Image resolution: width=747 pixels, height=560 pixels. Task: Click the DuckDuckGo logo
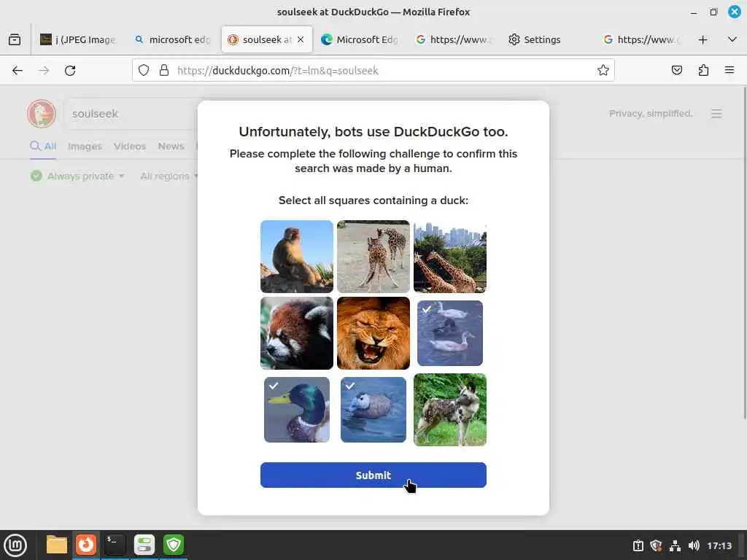coord(42,113)
